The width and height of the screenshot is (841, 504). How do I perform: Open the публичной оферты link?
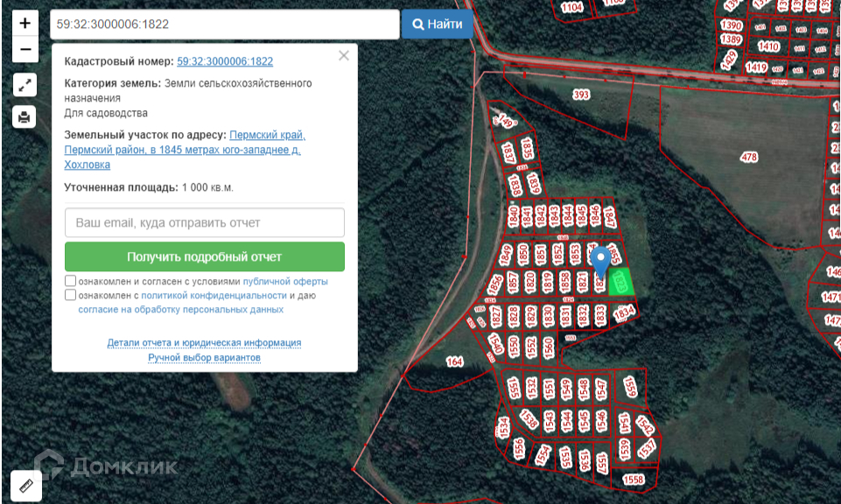pos(285,282)
